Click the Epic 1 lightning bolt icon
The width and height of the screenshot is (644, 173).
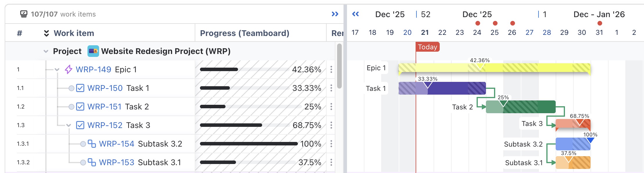point(68,70)
